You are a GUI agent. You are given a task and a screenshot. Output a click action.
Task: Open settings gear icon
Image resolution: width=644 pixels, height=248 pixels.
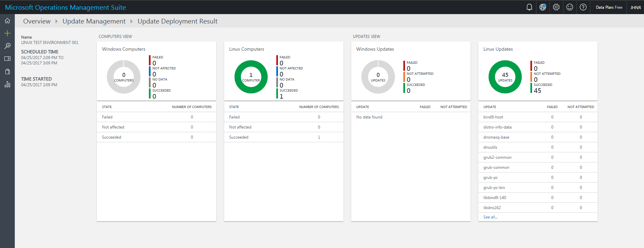tap(556, 7)
